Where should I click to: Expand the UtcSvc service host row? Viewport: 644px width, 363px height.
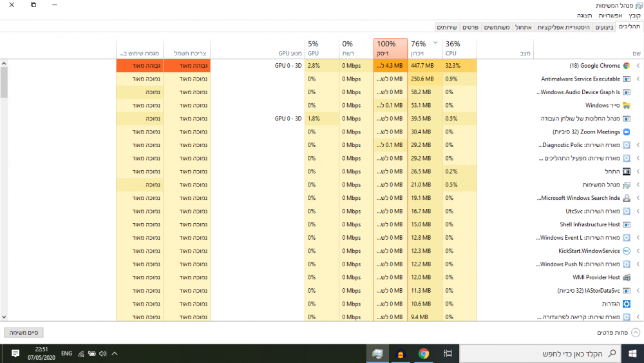tap(638, 211)
